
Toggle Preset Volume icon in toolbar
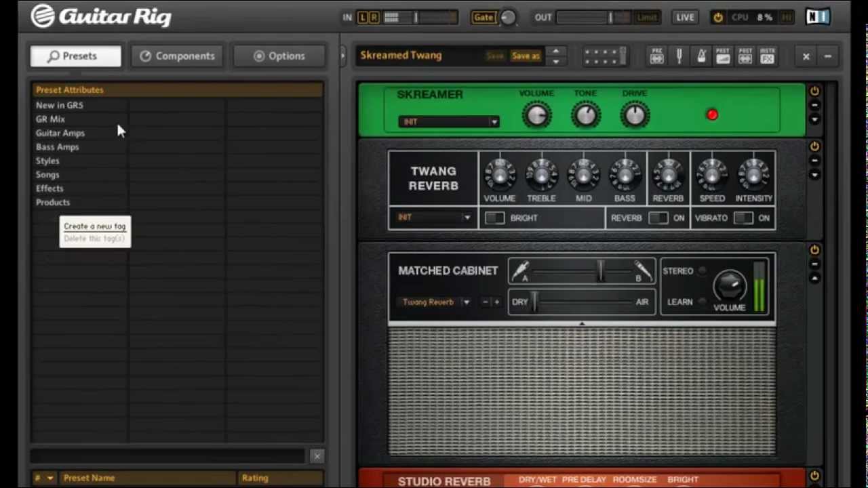723,56
